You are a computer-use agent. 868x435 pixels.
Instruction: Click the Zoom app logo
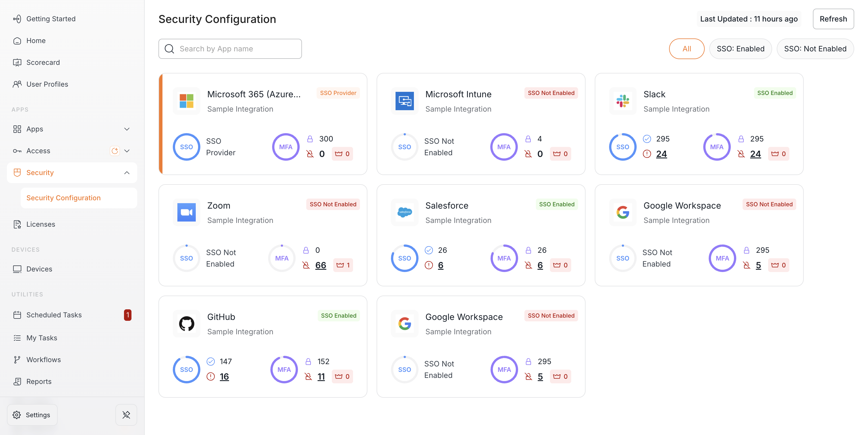(186, 212)
